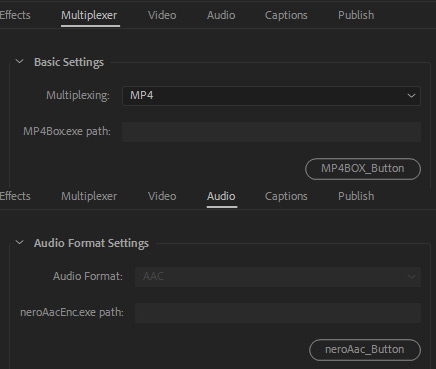The image size is (436, 369).
Task: Click the MP4BOX_Button
Action: 363,169
